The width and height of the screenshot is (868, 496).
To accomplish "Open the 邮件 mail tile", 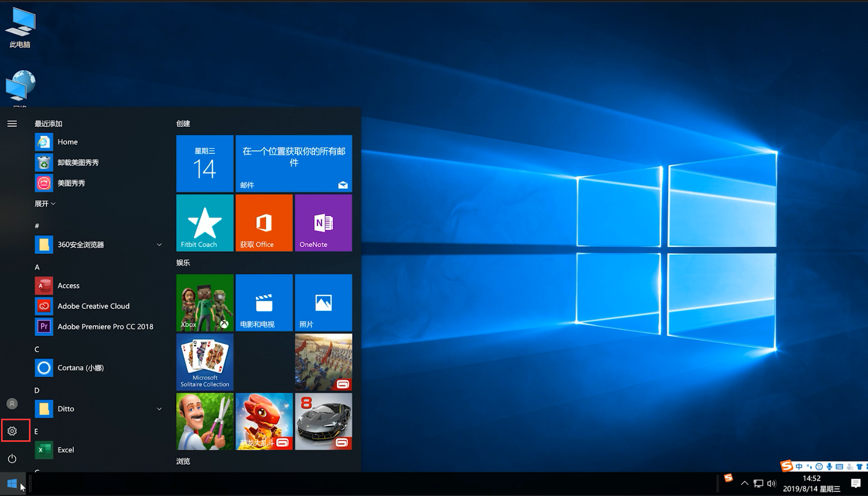I will click(294, 164).
